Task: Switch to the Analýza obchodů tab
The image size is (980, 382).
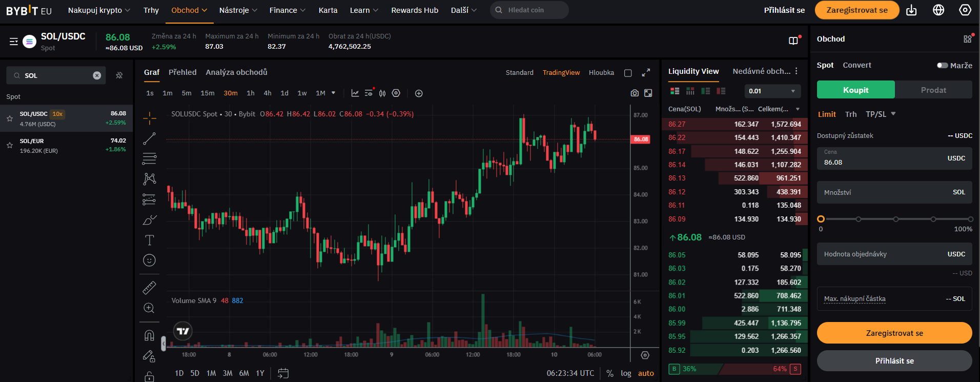Action: pos(236,72)
